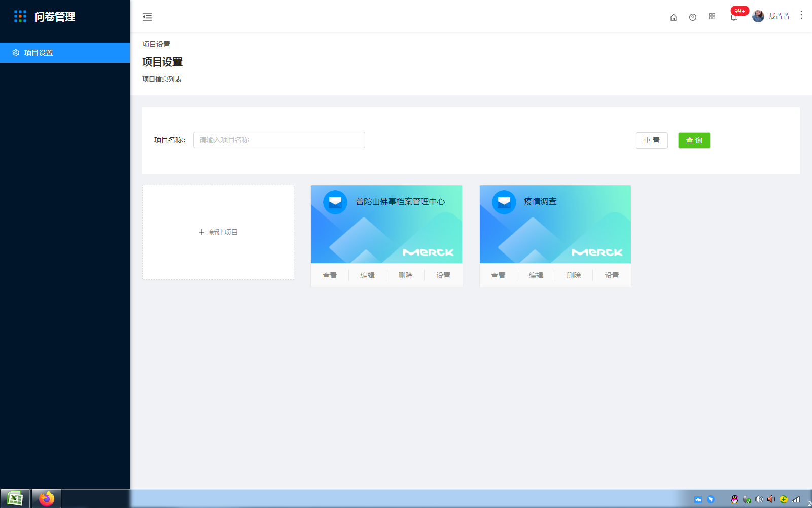812x508 pixels.
Task: Focus the 请输入项目名称 input field
Action: coord(279,140)
